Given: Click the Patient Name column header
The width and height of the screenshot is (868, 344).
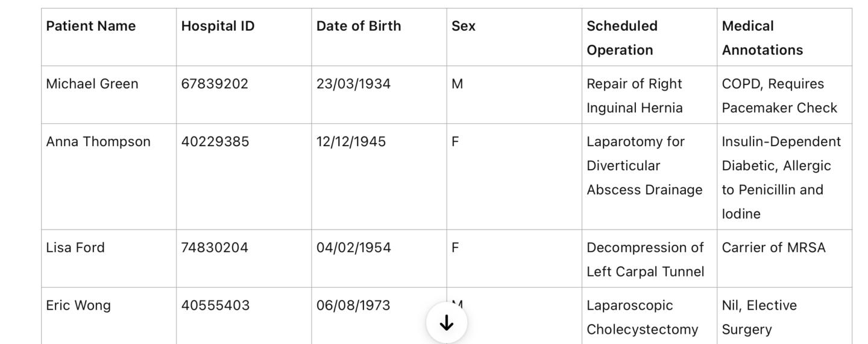Looking at the screenshot, I should [91, 26].
